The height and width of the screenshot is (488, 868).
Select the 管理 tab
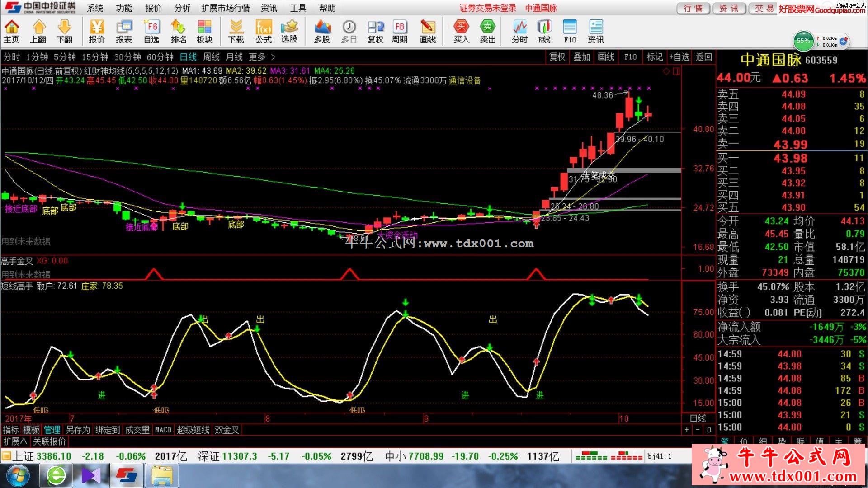tap(52, 430)
